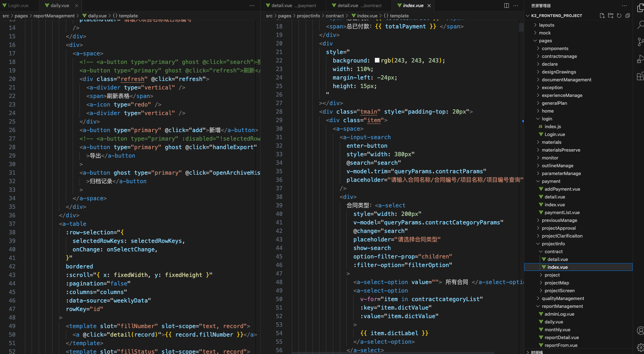Image resolution: width=644 pixels, height=354 pixels.
Task: Click the Vue icon beside addPayment.vue
Action: point(541,189)
